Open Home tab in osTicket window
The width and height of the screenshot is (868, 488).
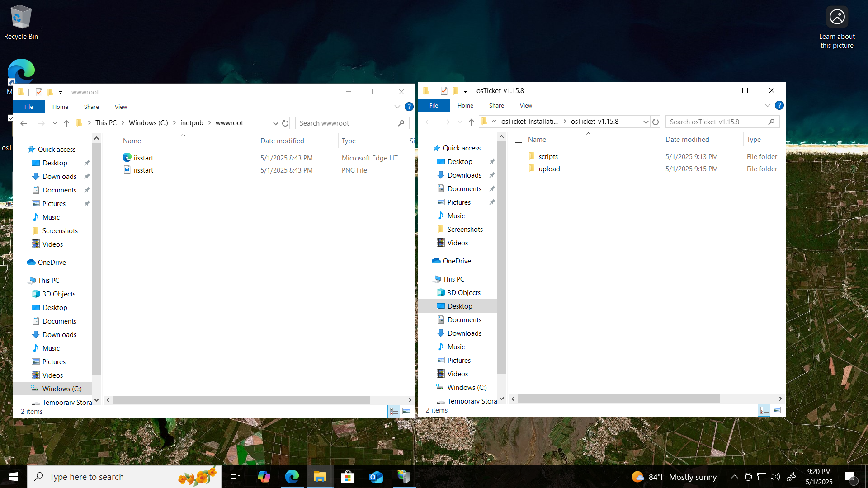tap(465, 105)
